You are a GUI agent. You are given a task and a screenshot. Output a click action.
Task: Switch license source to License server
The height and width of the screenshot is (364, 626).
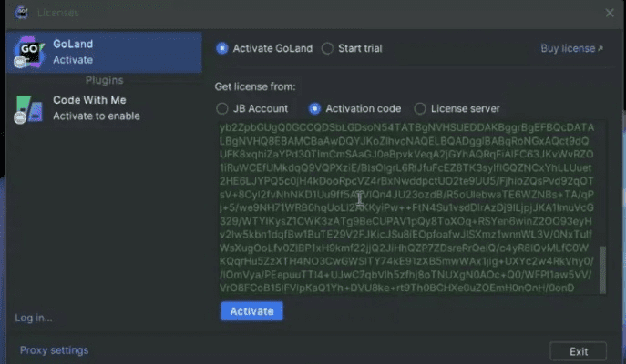(x=420, y=108)
